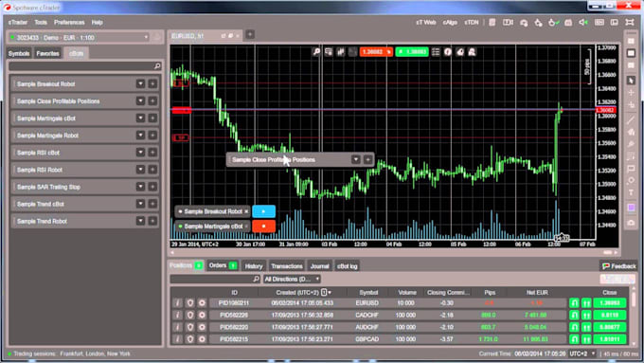Open the cT Web link
Viewport: 644px width, 363px height.
pos(425,23)
